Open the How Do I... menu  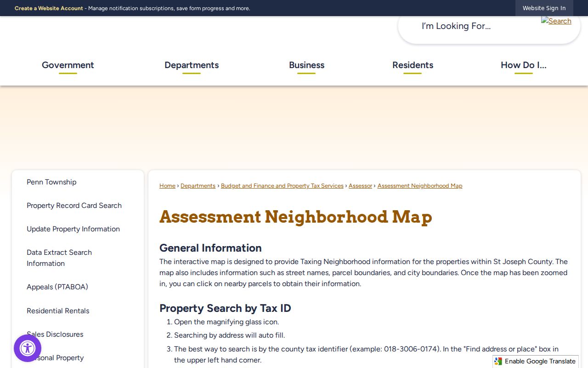coord(523,65)
